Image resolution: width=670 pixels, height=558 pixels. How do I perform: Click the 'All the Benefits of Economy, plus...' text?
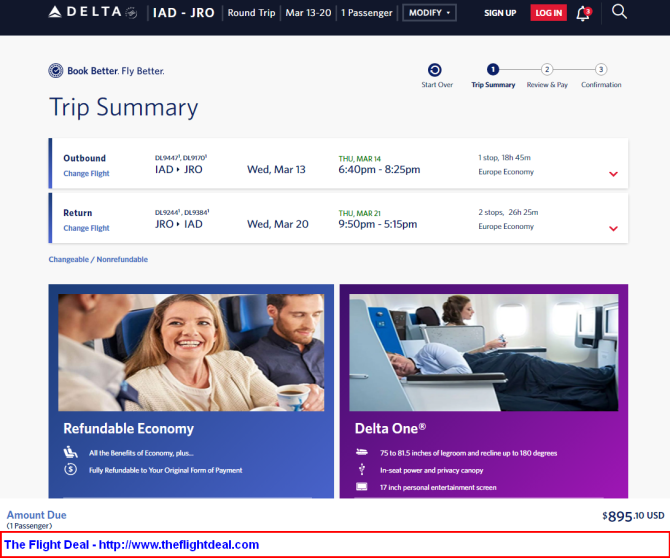tap(141, 453)
